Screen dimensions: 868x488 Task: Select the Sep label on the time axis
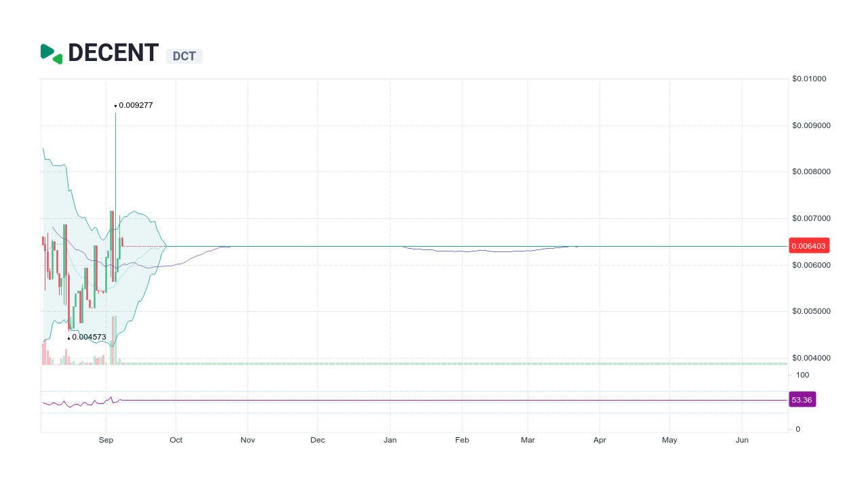pos(106,440)
